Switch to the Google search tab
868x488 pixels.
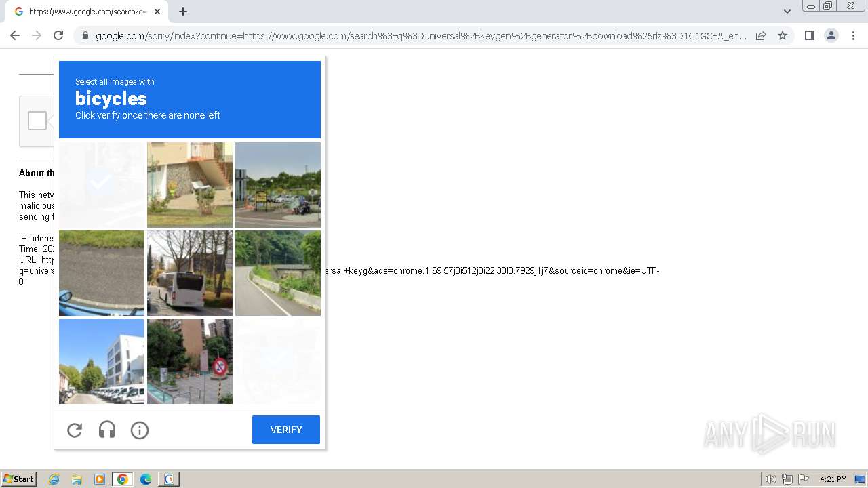pyautogui.click(x=87, y=12)
